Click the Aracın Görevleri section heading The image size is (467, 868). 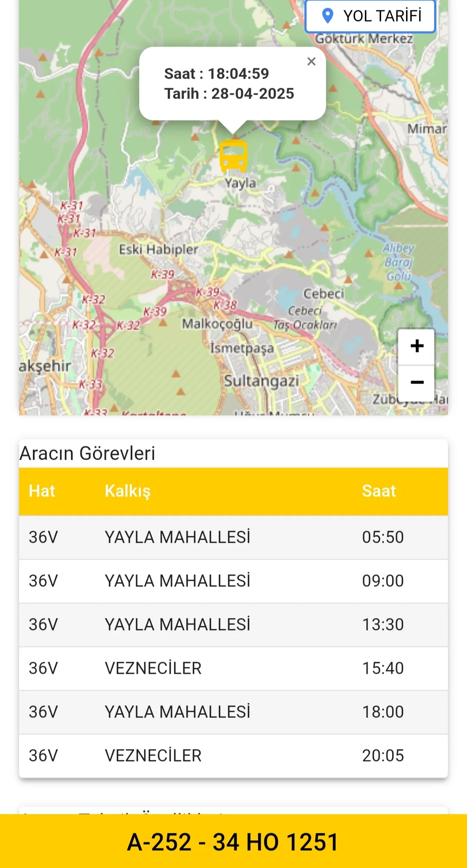pyautogui.click(x=87, y=453)
